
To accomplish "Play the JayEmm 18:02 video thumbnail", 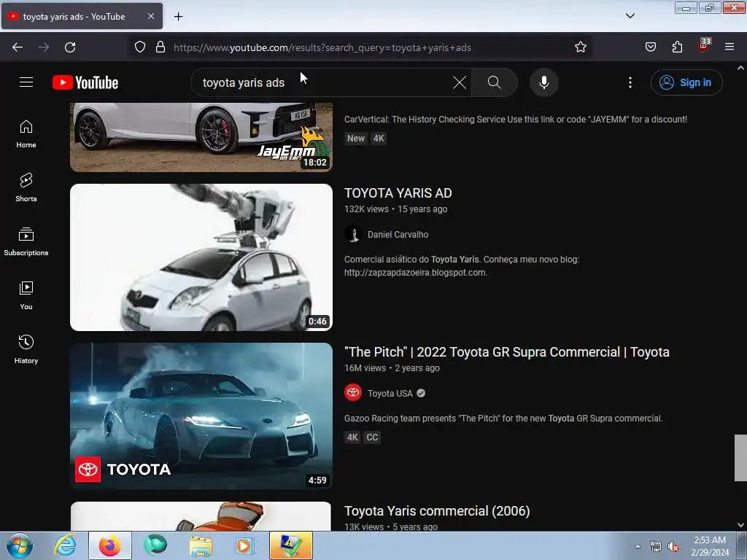I will [201, 137].
